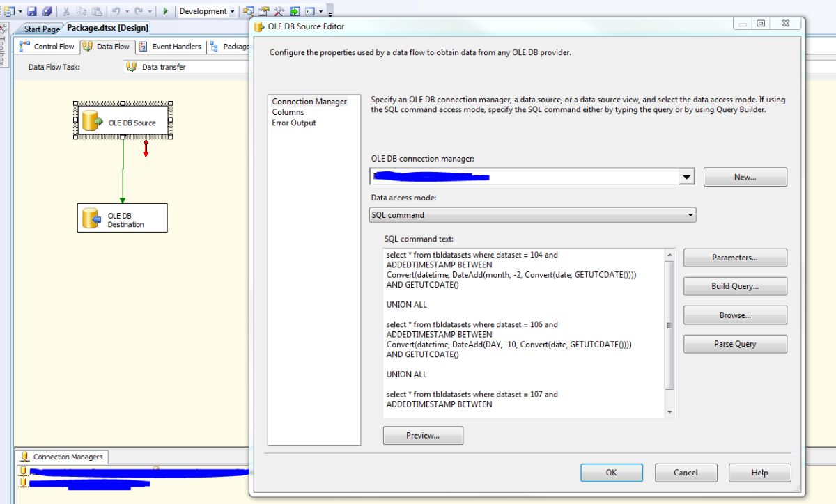Switch to the Event Handlers tab

170,47
